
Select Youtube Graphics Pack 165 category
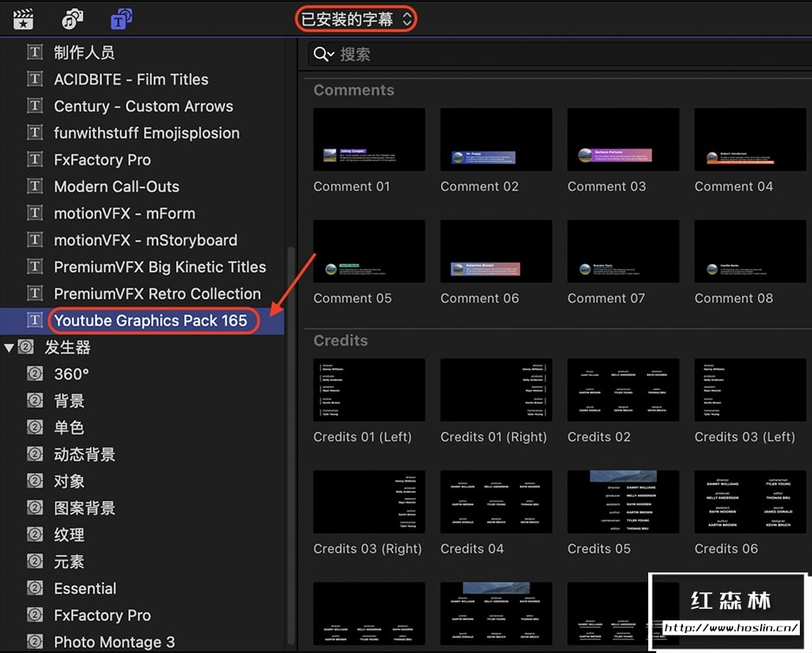pyautogui.click(x=151, y=320)
